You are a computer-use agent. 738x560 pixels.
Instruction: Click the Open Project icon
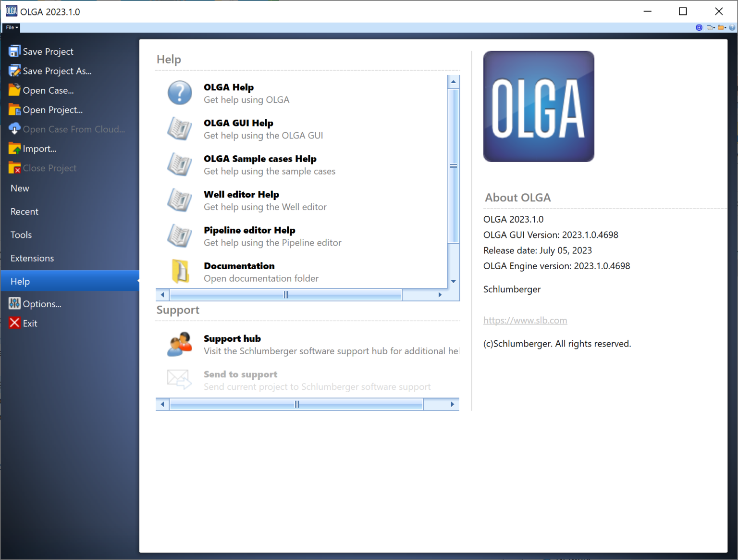(14, 109)
